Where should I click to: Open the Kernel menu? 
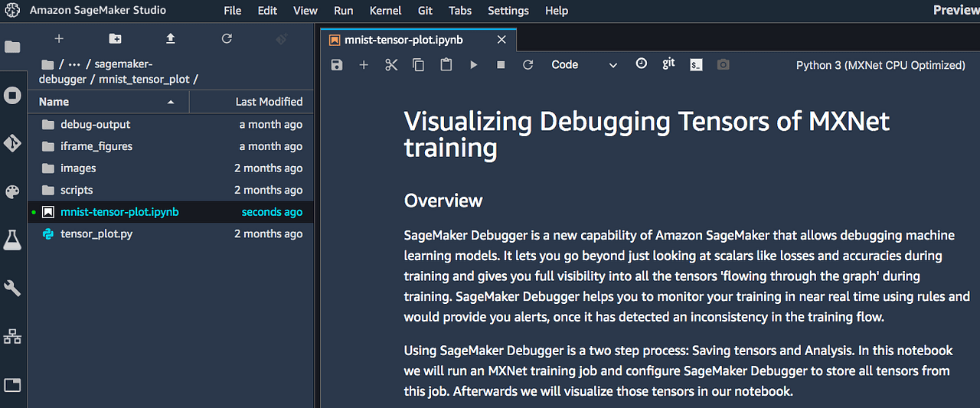click(385, 11)
